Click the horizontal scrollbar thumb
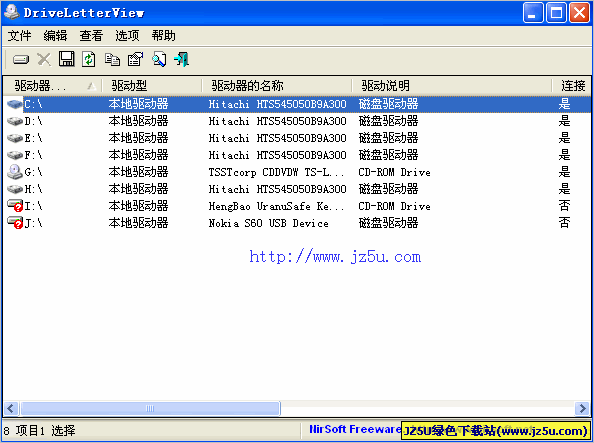594x443 pixels. point(150,409)
